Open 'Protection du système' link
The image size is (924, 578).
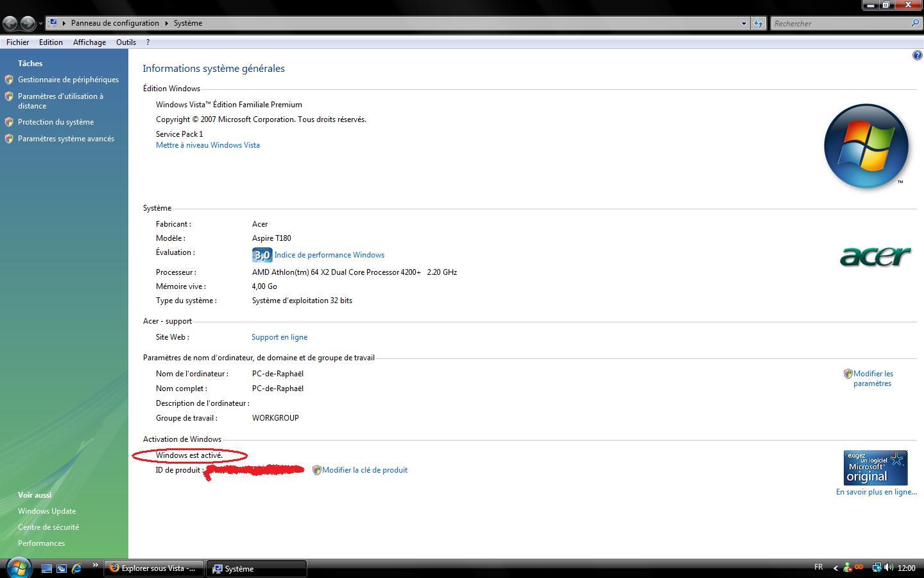pyautogui.click(x=56, y=122)
